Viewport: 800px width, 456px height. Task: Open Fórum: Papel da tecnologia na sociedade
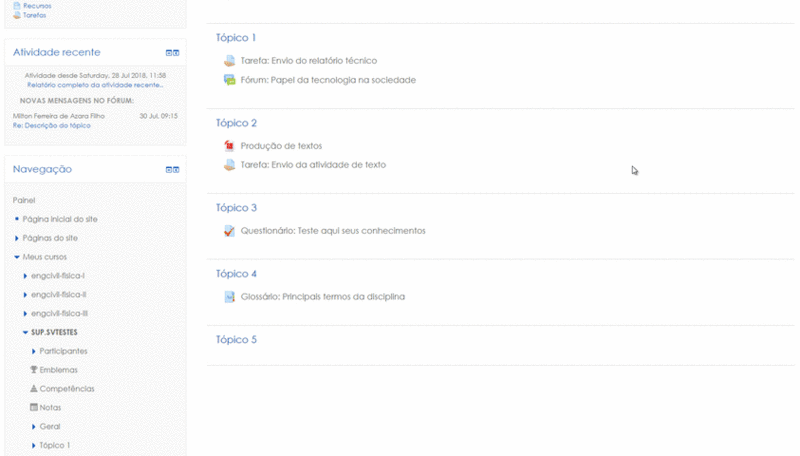point(328,80)
